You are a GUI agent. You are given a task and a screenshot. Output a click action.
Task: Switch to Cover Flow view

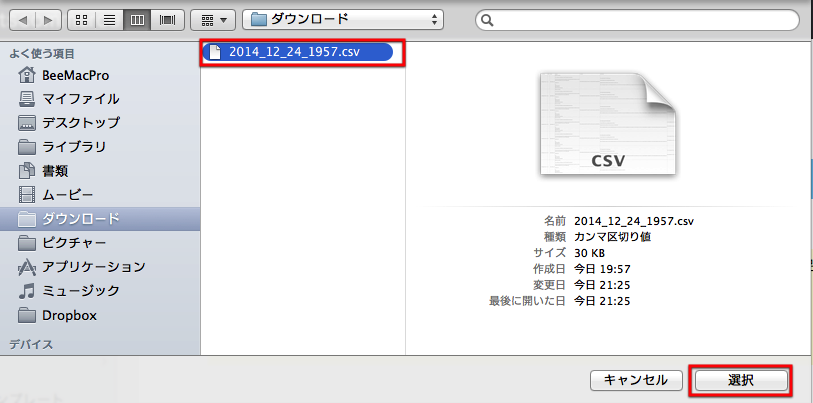pyautogui.click(x=167, y=19)
